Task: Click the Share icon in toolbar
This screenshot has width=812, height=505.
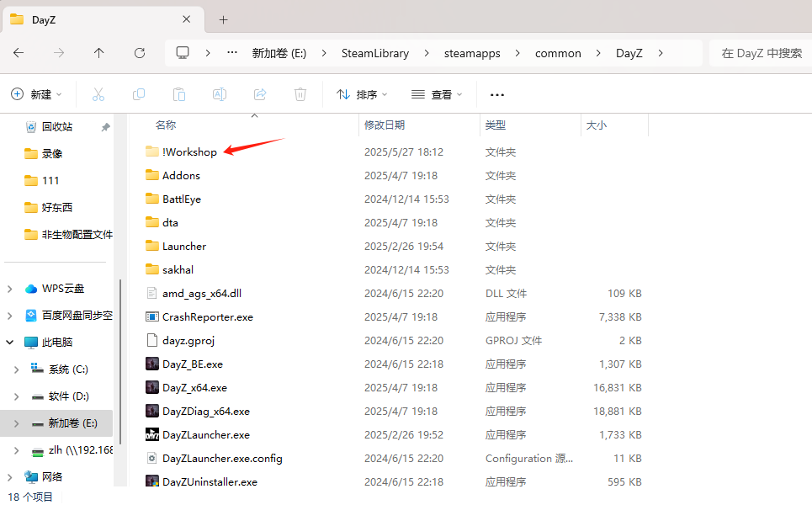Action: click(x=260, y=94)
